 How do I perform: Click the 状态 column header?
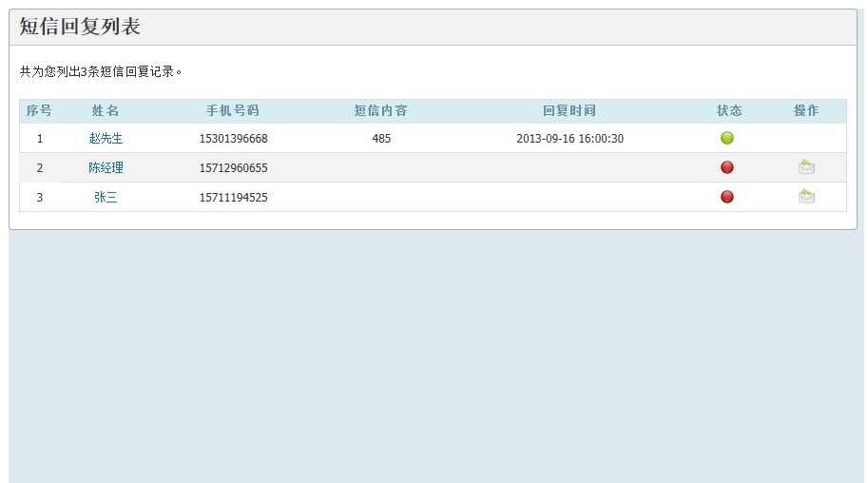729,111
